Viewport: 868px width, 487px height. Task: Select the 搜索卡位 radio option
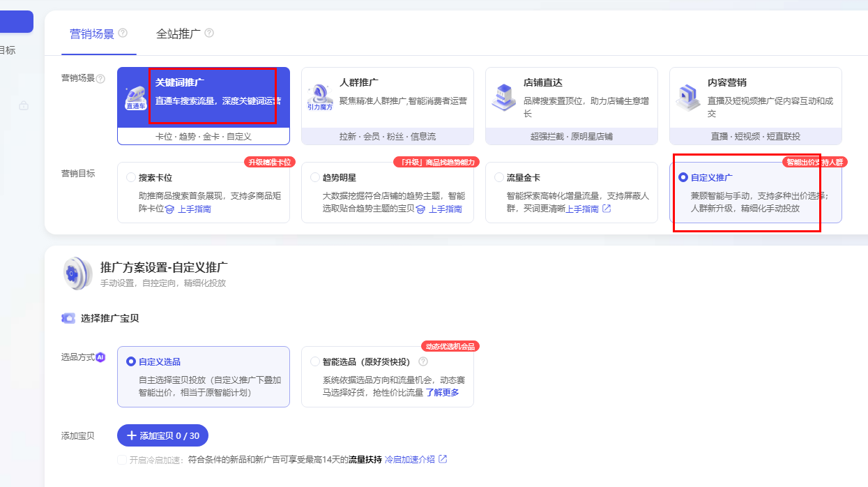(x=131, y=178)
